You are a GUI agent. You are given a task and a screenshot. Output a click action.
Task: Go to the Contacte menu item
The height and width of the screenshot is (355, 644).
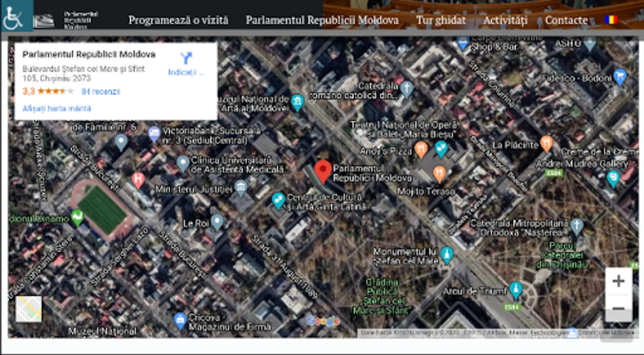click(x=566, y=20)
